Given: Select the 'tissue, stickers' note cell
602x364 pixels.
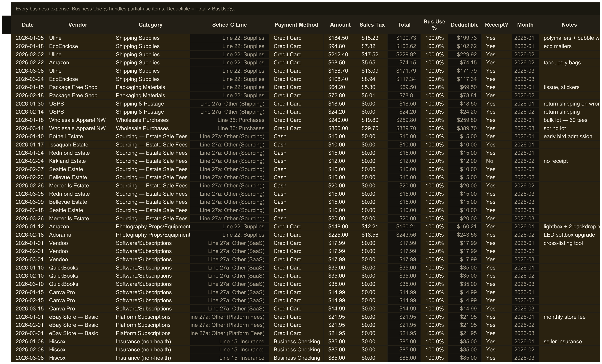Looking at the screenshot, I should [x=569, y=87].
